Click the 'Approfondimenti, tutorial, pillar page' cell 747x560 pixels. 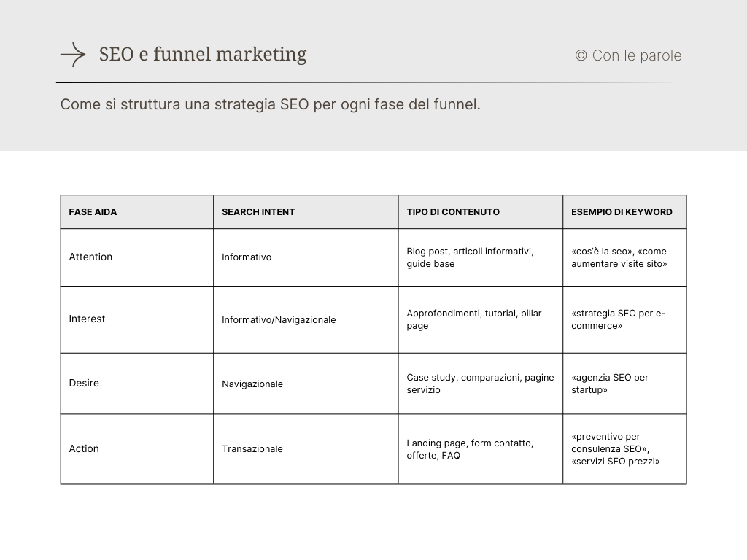click(x=474, y=319)
